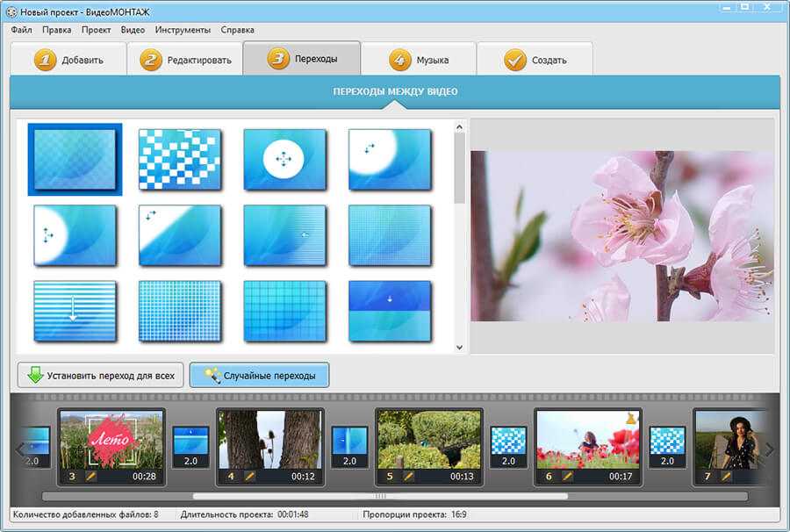This screenshot has height=532, width=790.
Task: Click the Установить переход для всех button
Action: tap(100, 376)
